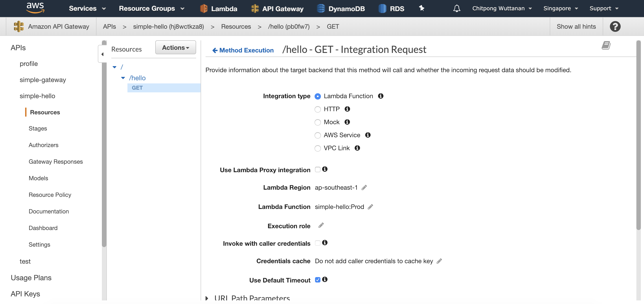Click the help question mark icon
Screen dimensions: 644x304
(x=615, y=26)
